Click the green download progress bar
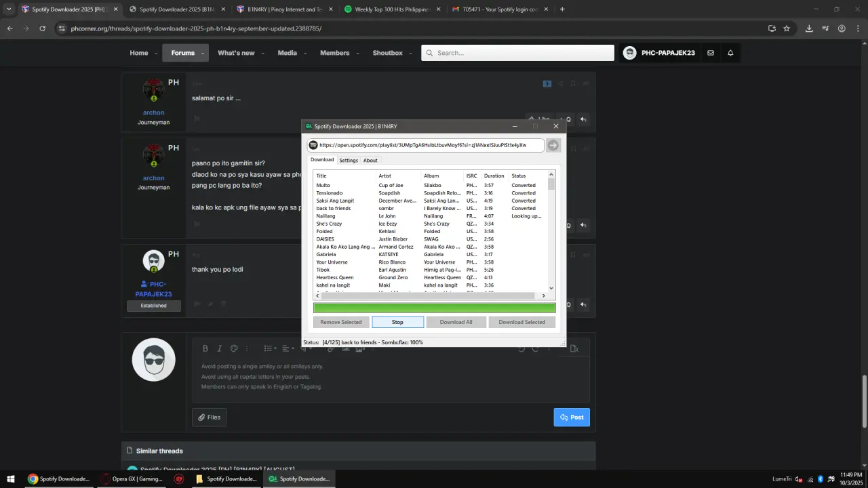 point(435,308)
